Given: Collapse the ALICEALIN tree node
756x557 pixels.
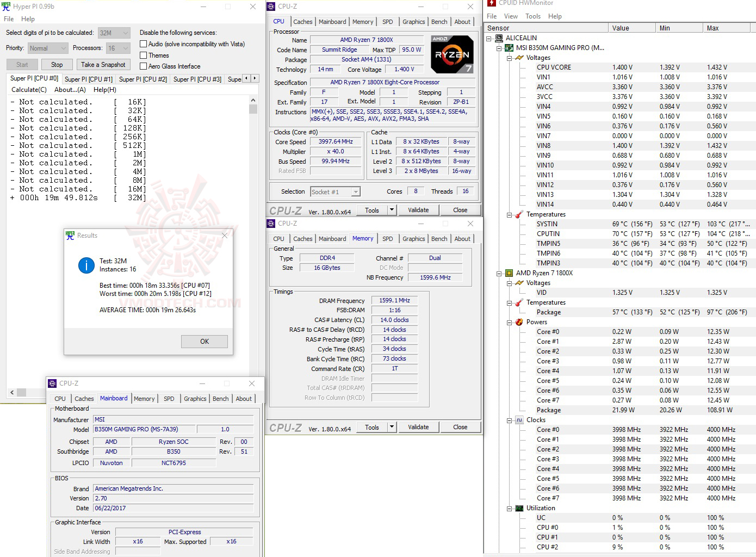Looking at the screenshot, I should click(x=489, y=38).
